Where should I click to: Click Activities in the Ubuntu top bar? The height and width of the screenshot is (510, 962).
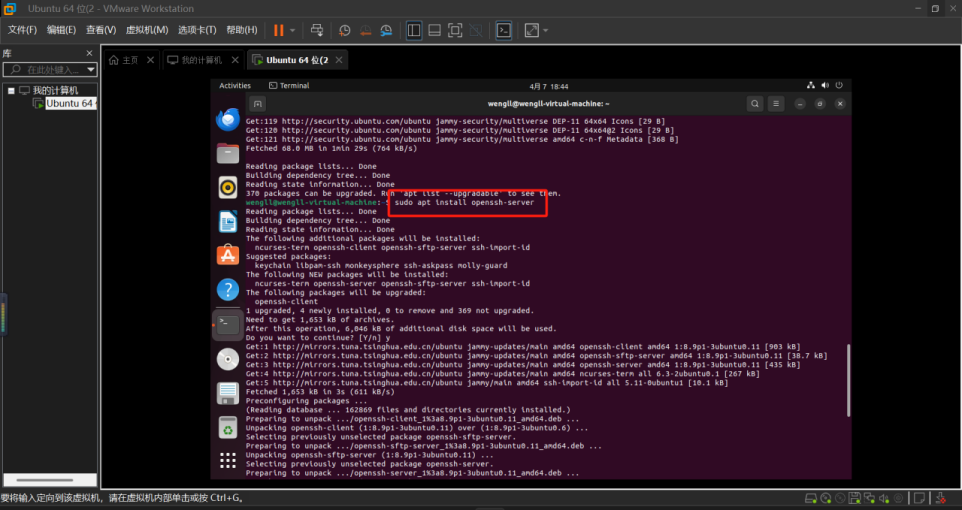(235, 86)
